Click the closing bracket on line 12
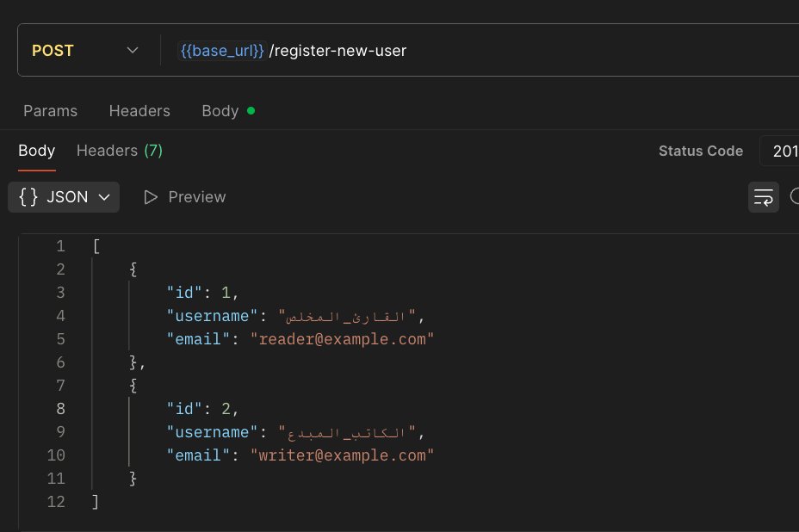Image resolution: width=799 pixels, height=532 pixels. coord(96,502)
